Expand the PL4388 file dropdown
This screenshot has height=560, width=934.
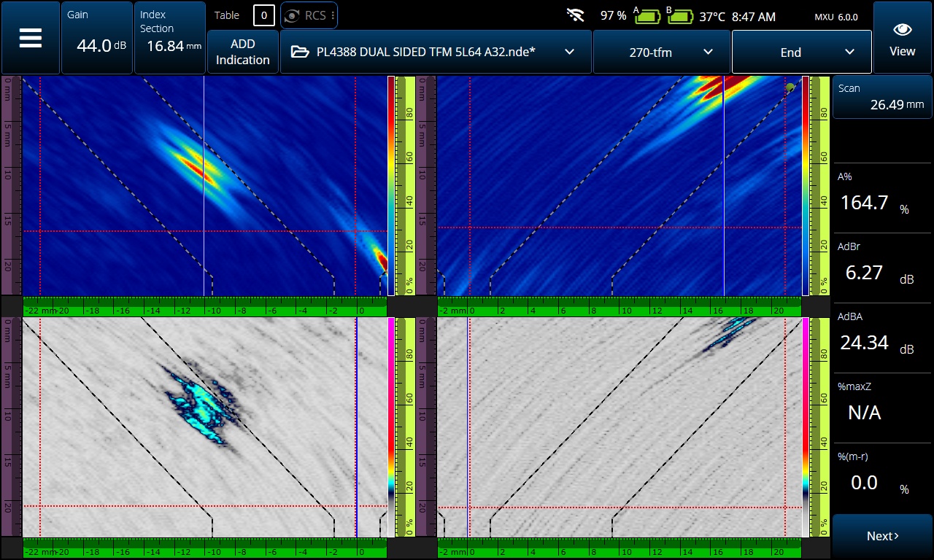coord(569,52)
